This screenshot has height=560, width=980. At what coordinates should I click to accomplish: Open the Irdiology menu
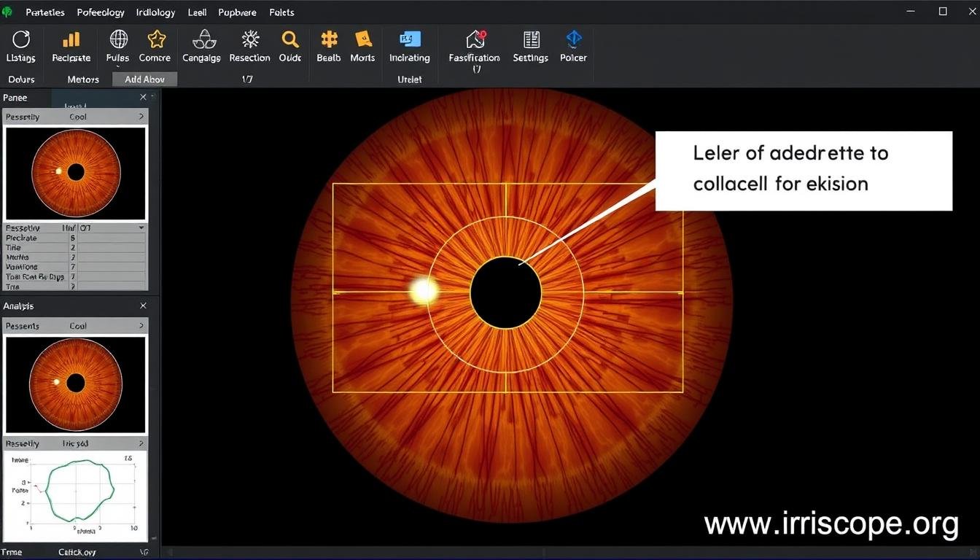point(155,12)
